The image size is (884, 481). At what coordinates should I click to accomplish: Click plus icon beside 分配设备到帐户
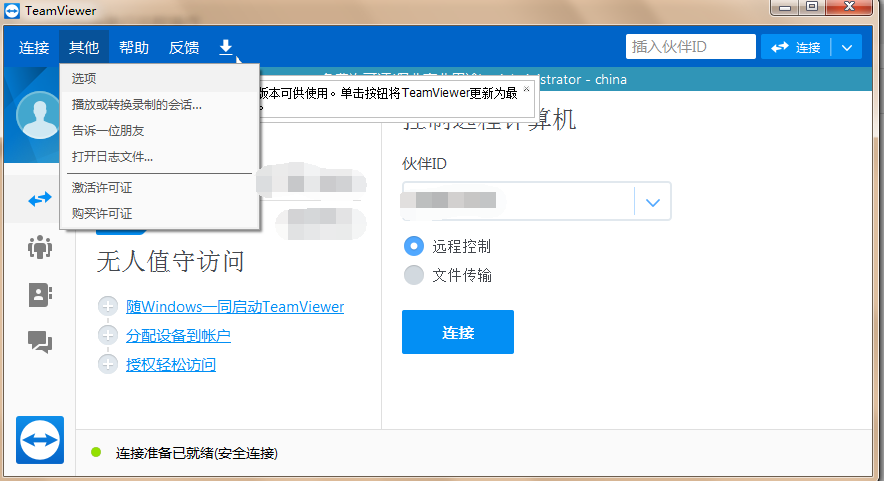108,335
